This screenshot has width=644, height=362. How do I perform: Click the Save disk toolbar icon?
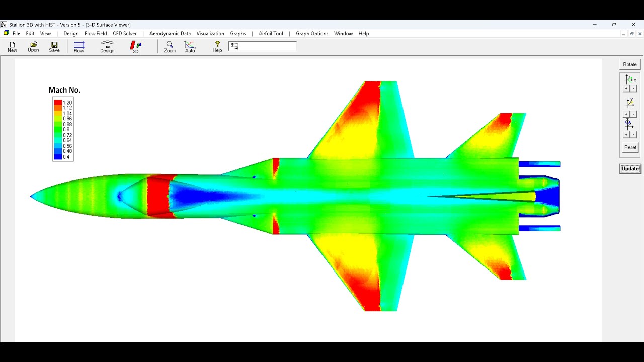point(54,47)
